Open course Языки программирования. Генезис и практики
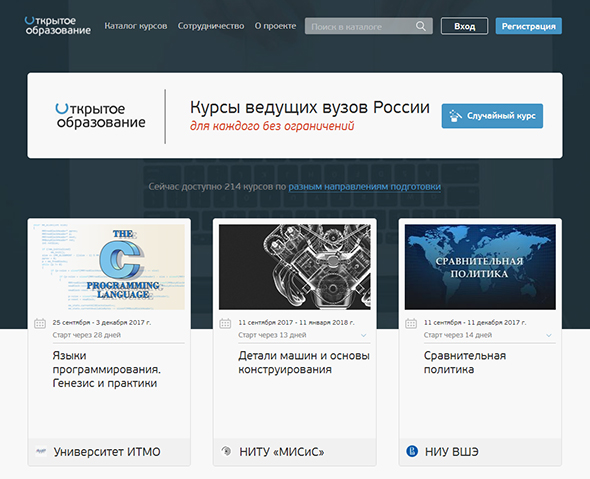 [x=106, y=369]
